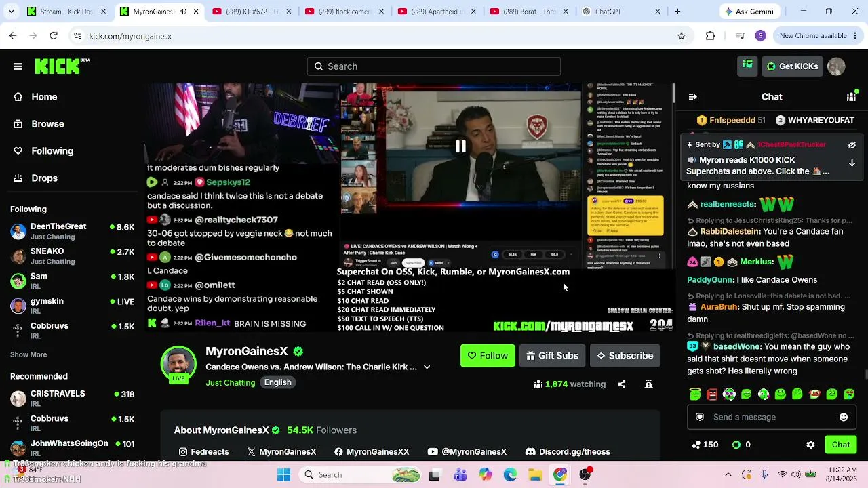Screen dimensions: 868x488
Task: Open a new browser tab
Action: click(677, 12)
